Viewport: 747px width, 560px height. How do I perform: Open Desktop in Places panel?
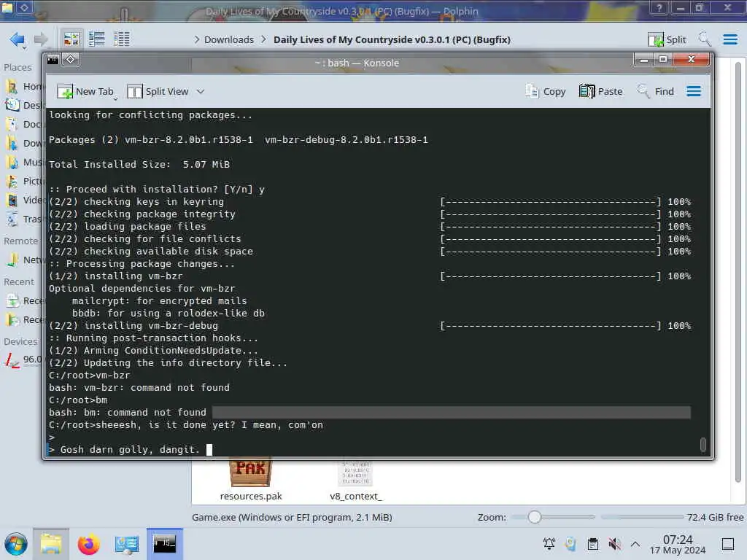(x=24, y=105)
